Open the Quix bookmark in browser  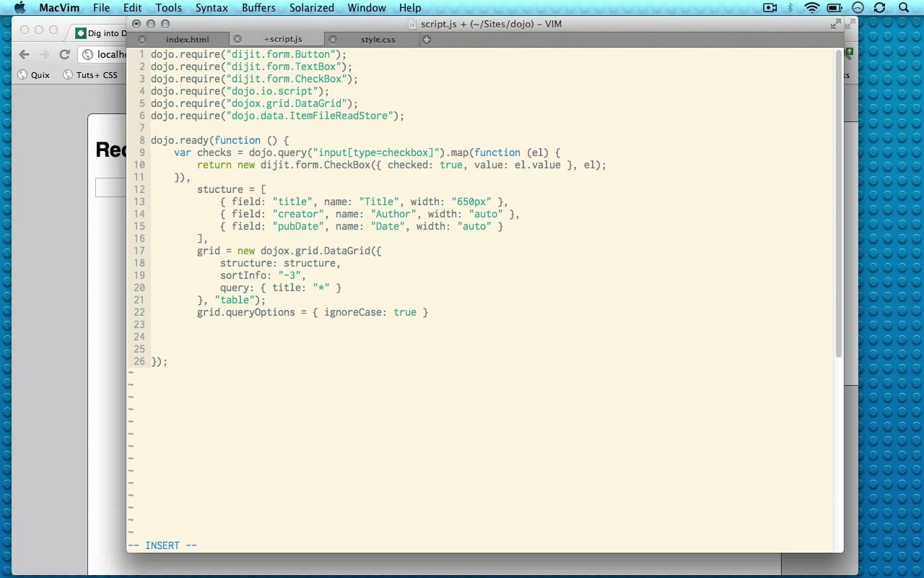[x=34, y=74]
